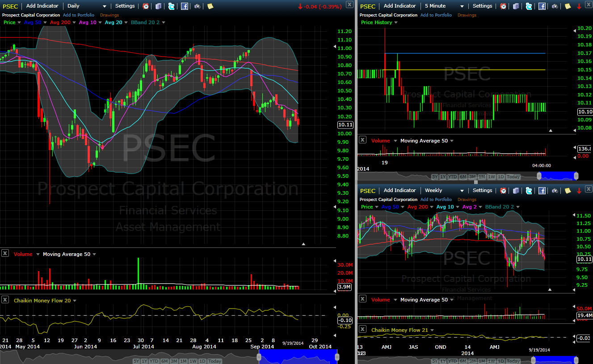Select 6M range in Daily chart
593x364 pixels.
164,361
